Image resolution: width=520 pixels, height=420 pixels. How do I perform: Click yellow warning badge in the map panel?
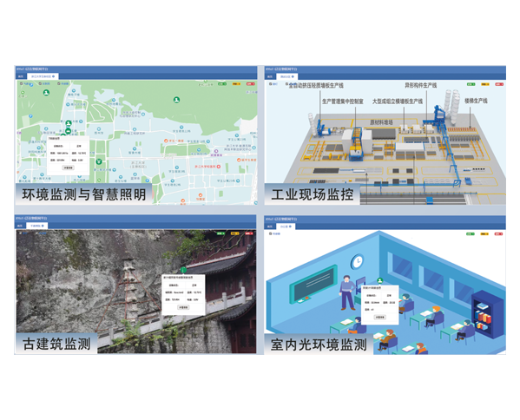point(236,84)
